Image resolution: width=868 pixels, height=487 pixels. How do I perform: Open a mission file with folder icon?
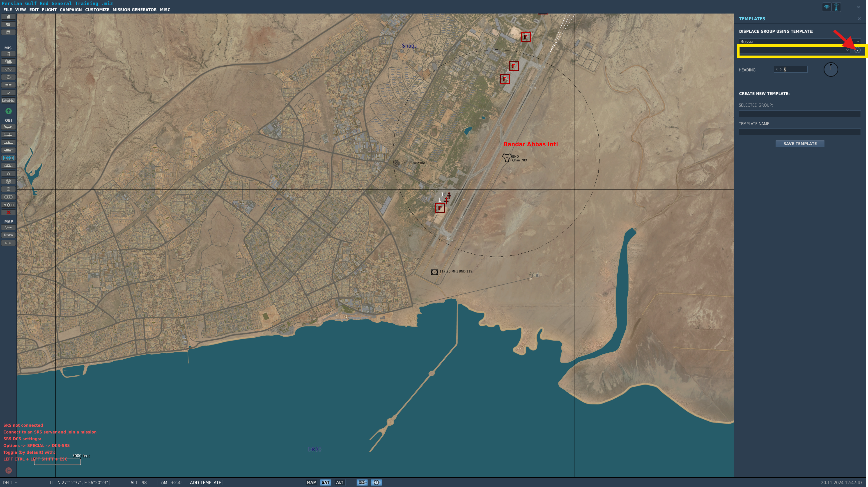click(x=8, y=25)
